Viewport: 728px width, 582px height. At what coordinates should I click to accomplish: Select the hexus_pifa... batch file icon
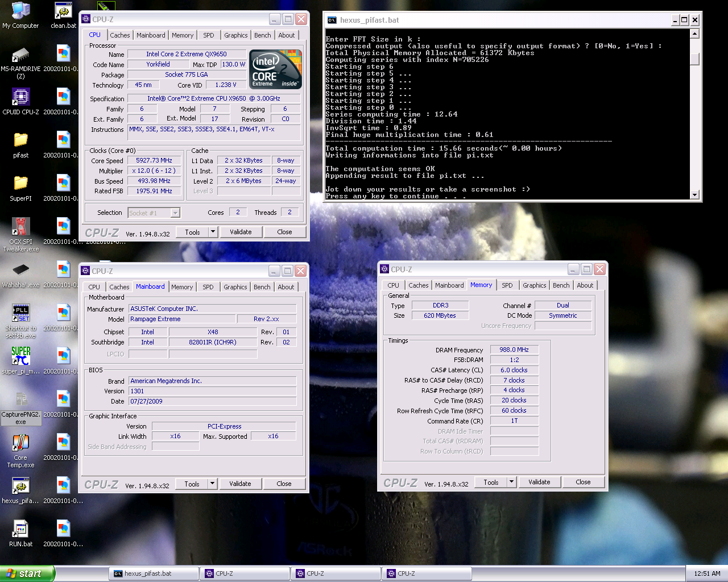(20, 490)
